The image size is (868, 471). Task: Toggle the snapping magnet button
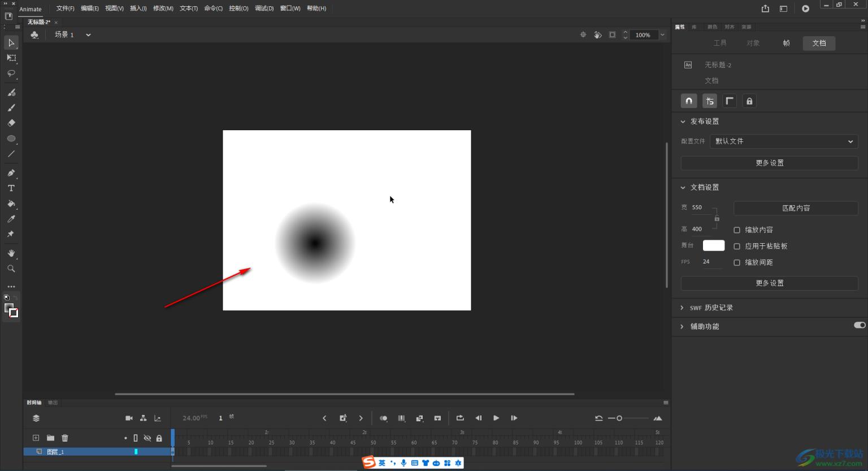(x=689, y=101)
